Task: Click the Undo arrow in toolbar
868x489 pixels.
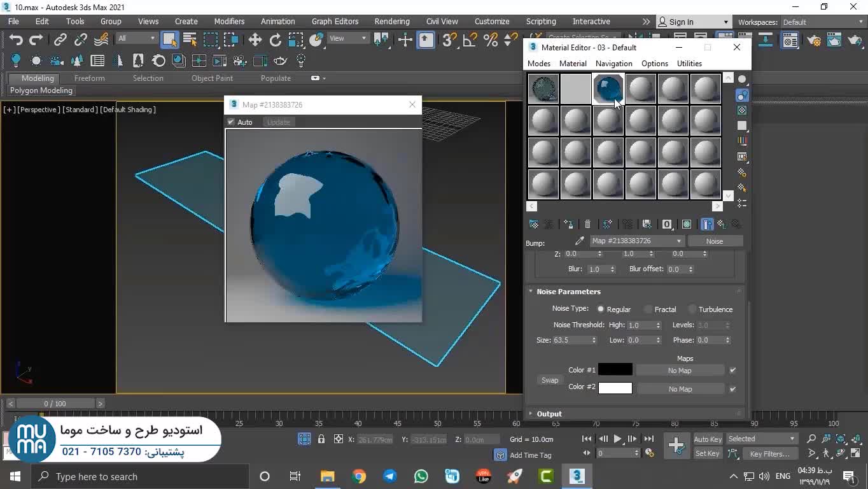Action: pyautogui.click(x=16, y=40)
